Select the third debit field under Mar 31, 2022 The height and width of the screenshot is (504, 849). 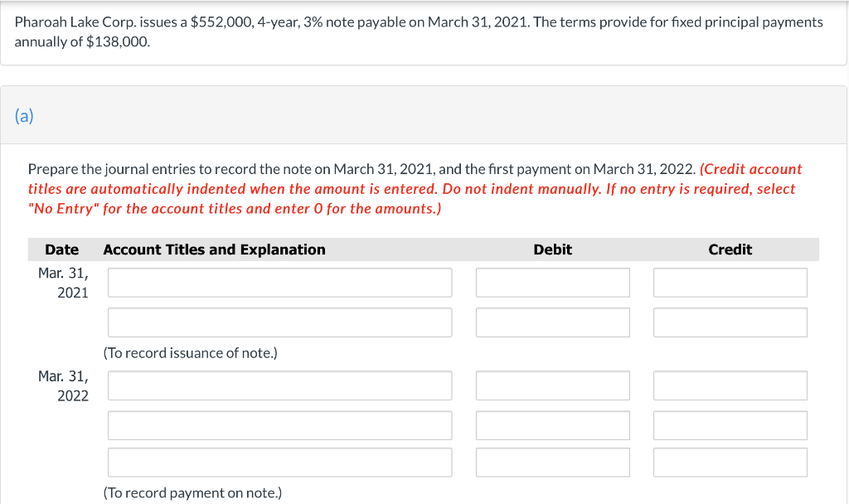coord(552,462)
